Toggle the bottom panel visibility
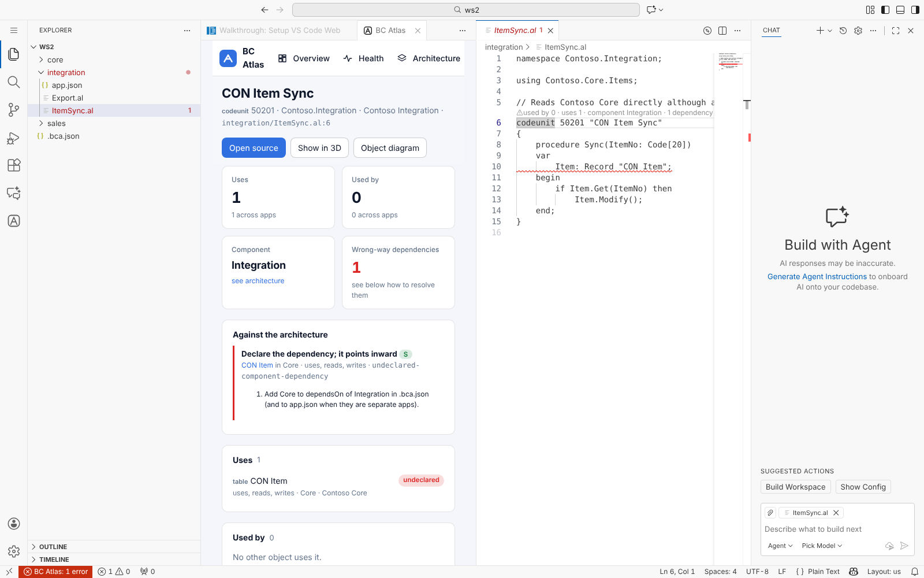Viewport: 924px width, 578px height. click(x=900, y=10)
